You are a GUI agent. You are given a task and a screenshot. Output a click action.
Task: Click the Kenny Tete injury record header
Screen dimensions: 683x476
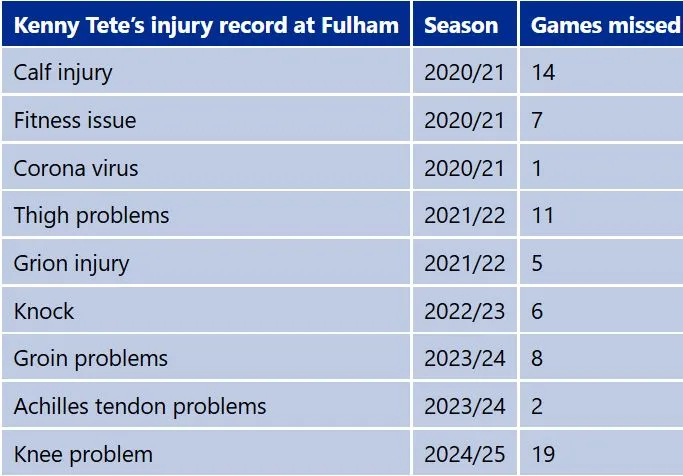(206, 25)
